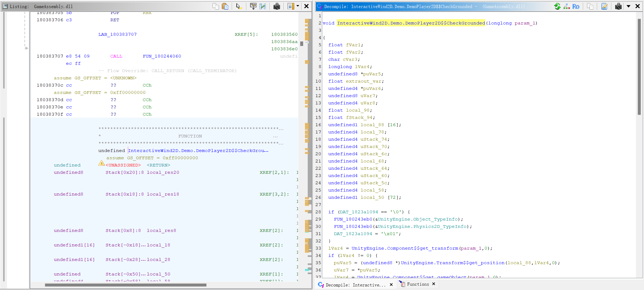
Task: Click local_18 stack variable in the Listing
Action: 158,245
